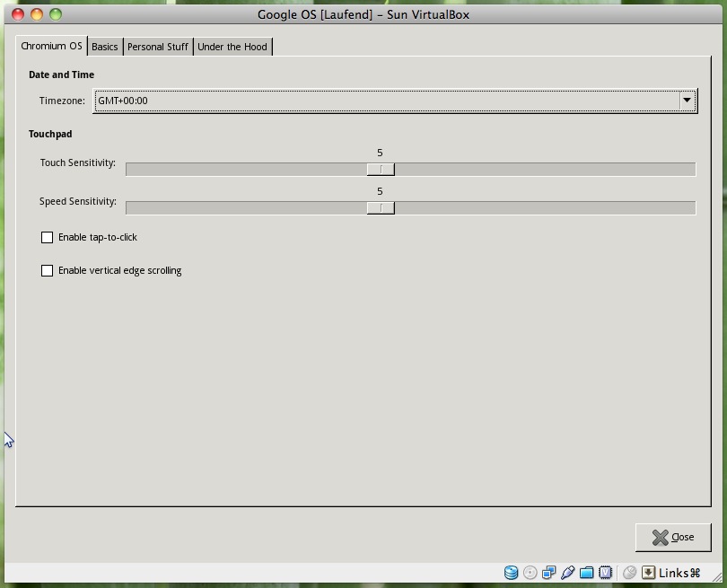Click the GMT+00:00 timezone combo box
Image resolution: width=727 pixels, height=588 pixels.
(386, 101)
